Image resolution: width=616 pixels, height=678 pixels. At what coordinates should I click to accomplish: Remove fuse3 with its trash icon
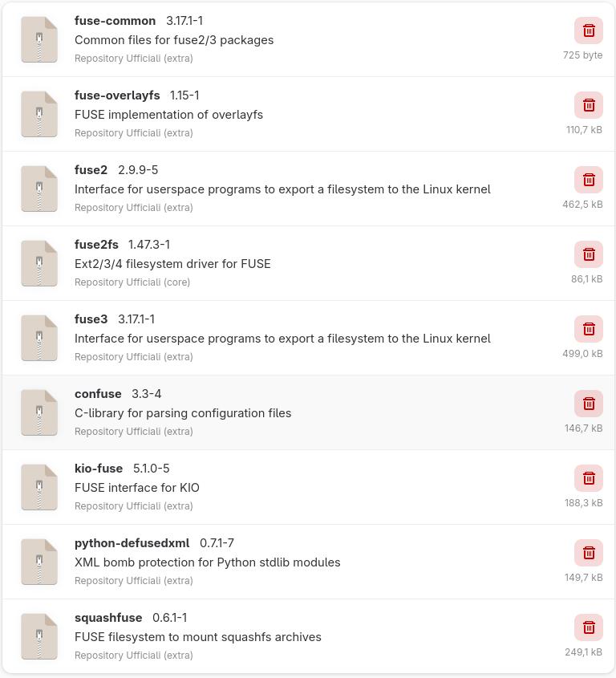pyautogui.click(x=589, y=329)
